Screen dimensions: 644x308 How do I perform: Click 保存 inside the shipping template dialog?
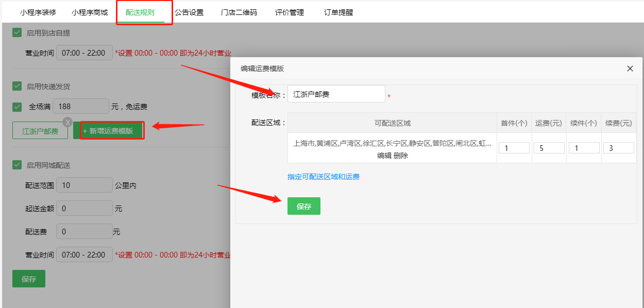[x=303, y=206]
